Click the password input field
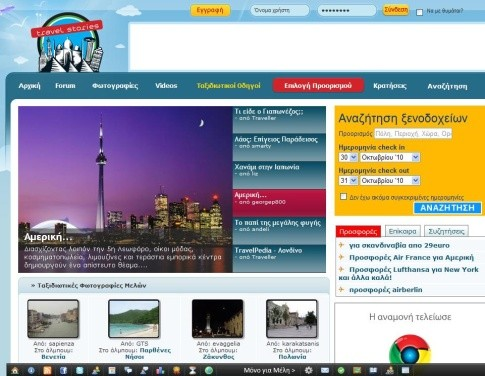 coord(347,10)
